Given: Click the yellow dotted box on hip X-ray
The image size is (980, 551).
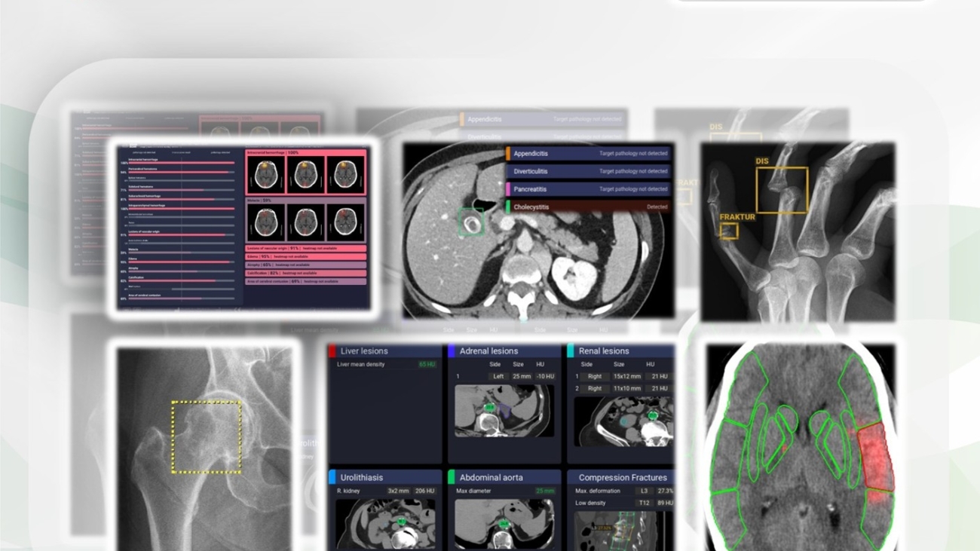Looking at the screenshot, I should (207, 436).
